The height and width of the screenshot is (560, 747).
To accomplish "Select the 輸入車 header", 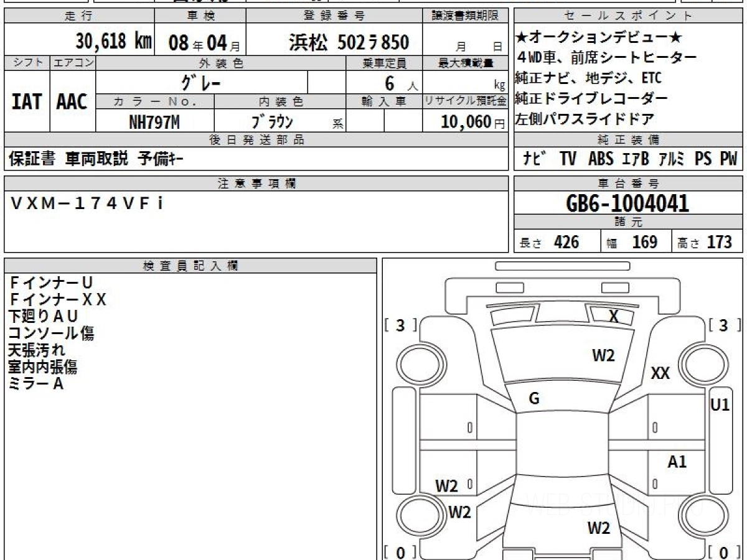I will point(384,101).
